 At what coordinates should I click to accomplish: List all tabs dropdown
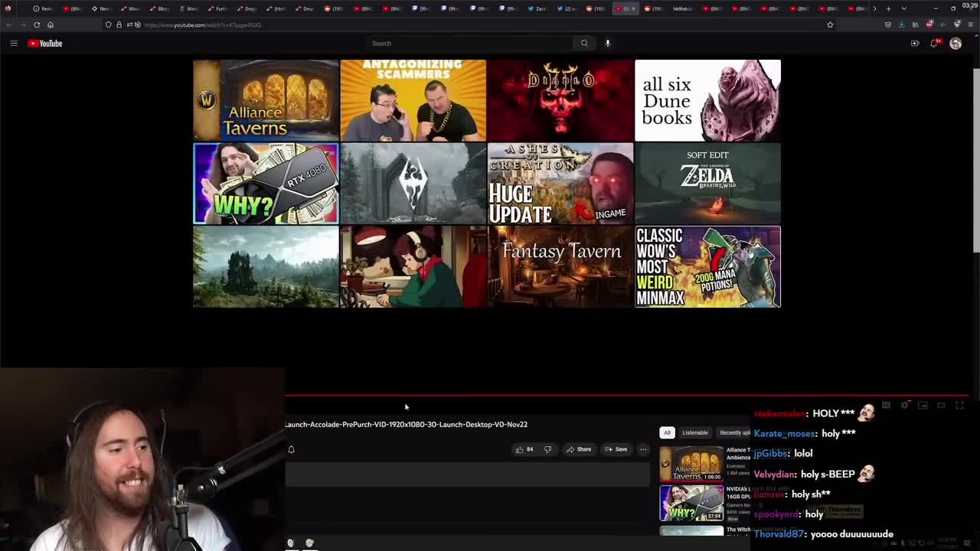[904, 8]
